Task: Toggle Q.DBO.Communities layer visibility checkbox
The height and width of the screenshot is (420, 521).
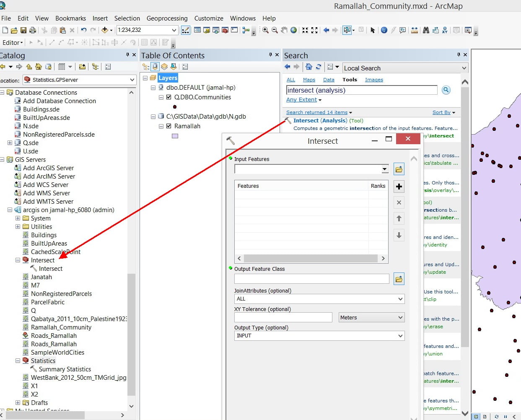Action: (169, 97)
